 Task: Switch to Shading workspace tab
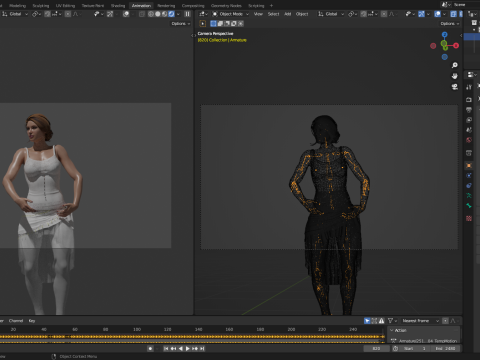pyautogui.click(x=118, y=6)
